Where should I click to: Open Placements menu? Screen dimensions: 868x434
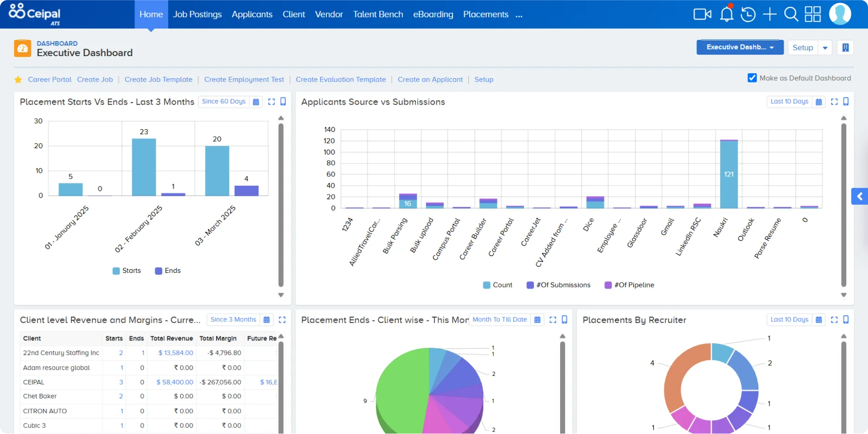pos(486,14)
